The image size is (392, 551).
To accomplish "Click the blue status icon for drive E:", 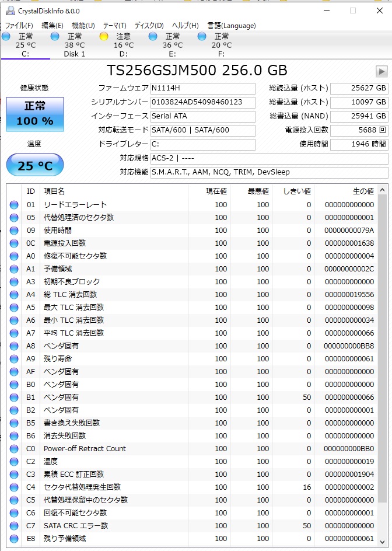I will coord(153,36).
